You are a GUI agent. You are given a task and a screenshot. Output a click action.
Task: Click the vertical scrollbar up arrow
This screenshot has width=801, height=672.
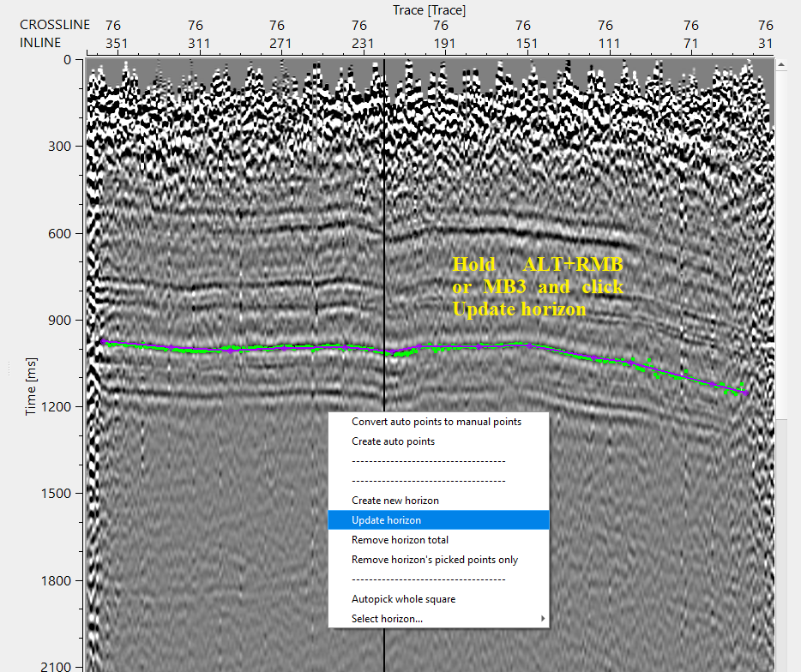(x=780, y=64)
